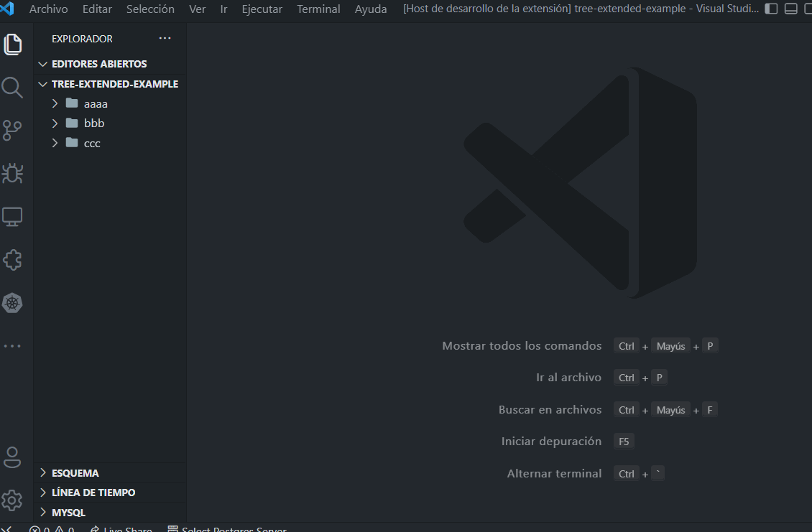
Task: Expand the ESQUEMA section chevron
Action: [43, 472]
